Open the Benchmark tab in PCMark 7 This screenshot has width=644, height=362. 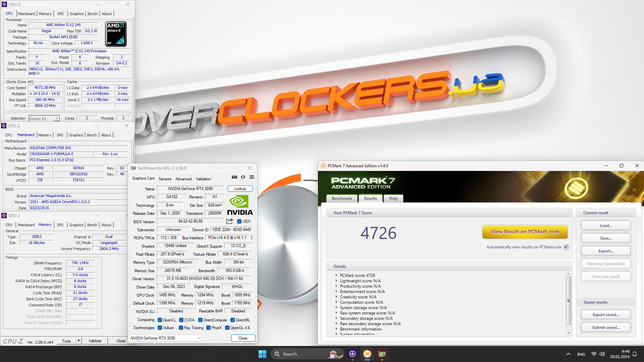point(342,198)
